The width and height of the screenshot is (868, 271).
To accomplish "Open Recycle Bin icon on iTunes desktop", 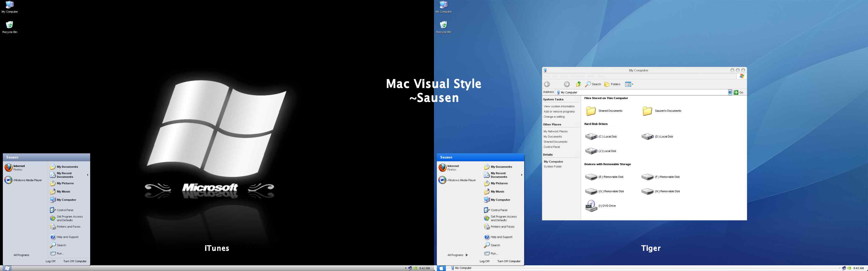I will pos(10,27).
